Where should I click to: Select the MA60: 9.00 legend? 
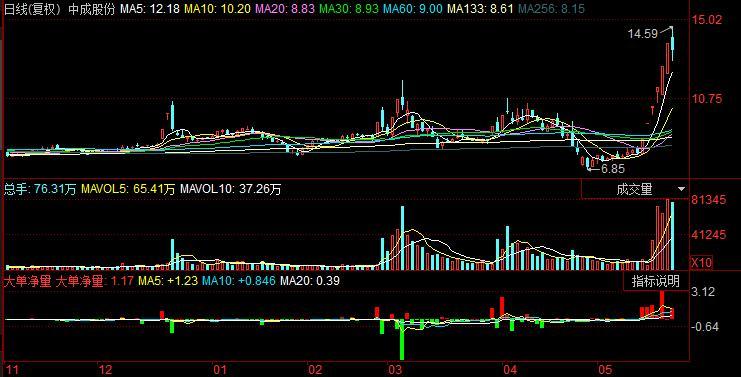pos(413,9)
